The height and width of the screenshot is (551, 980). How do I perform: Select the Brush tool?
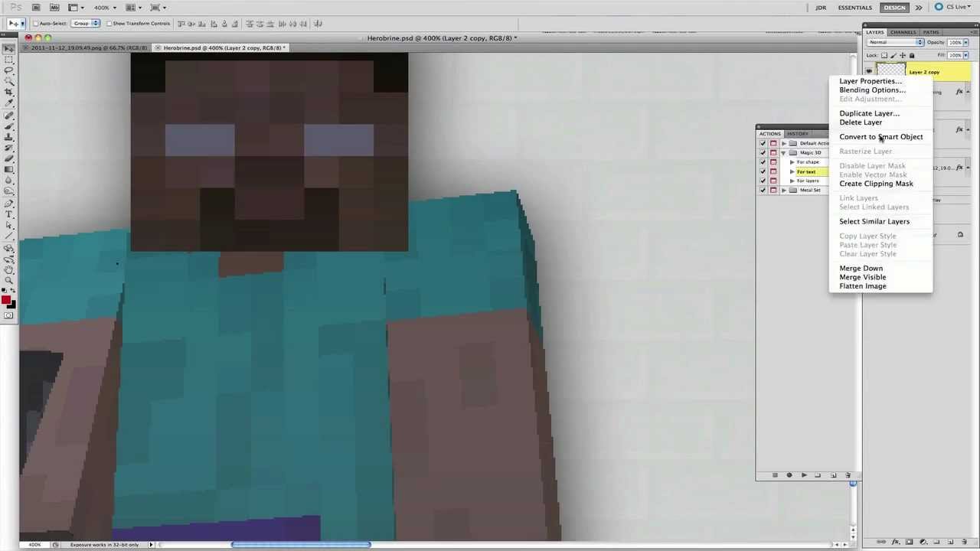pos(8,126)
